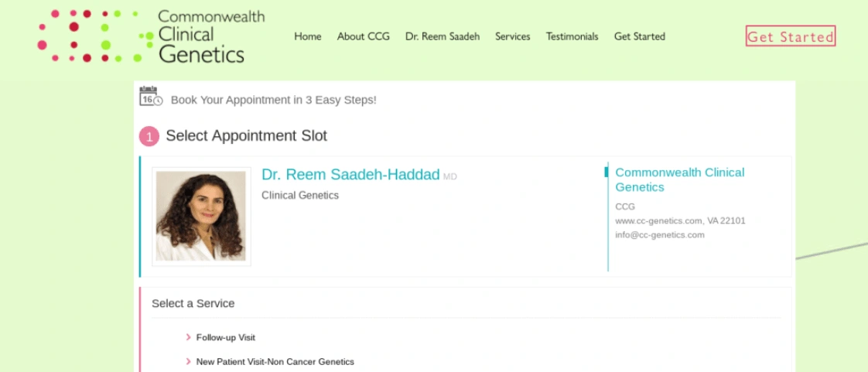This screenshot has width=868, height=372.
Task: Go to Dr. Reem Saadeh page
Action: coord(443,36)
